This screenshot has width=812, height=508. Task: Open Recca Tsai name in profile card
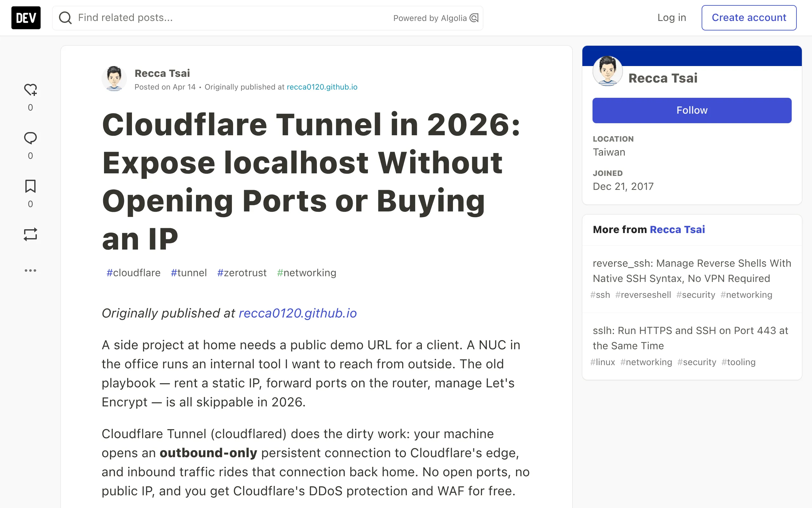(x=663, y=78)
